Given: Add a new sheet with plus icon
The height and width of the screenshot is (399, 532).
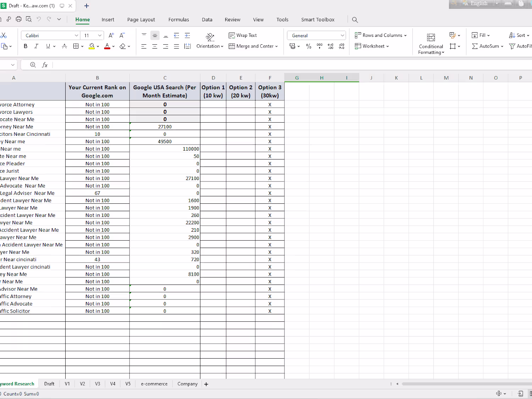Looking at the screenshot, I should click(206, 384).
